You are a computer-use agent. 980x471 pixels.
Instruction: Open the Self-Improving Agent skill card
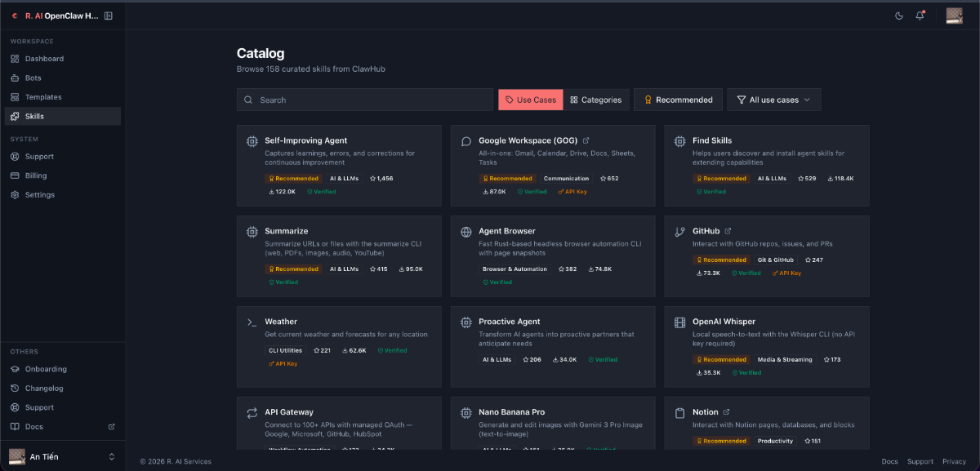click(339, 165)
